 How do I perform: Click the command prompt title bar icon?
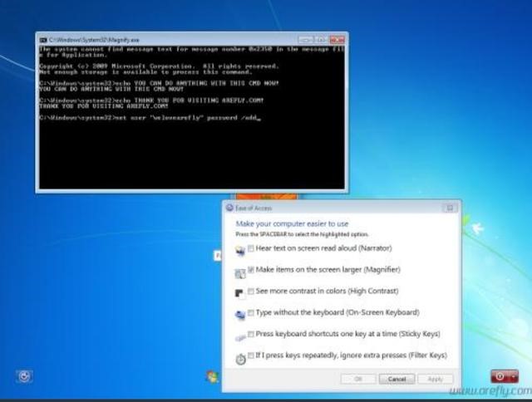(x=43, y=39)
